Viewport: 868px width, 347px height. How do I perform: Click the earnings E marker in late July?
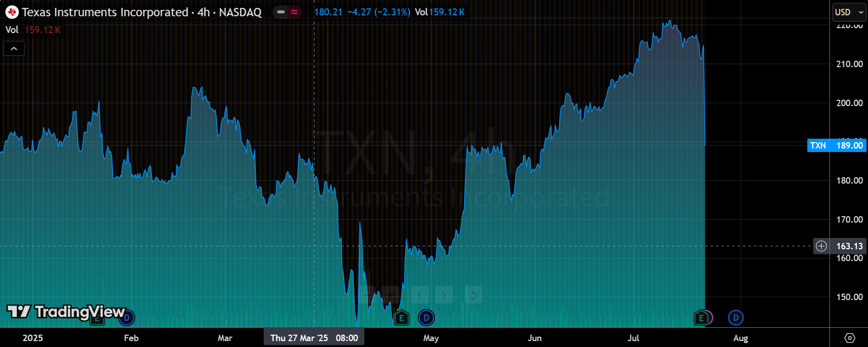pyautogui.click(x=701, y=318)
